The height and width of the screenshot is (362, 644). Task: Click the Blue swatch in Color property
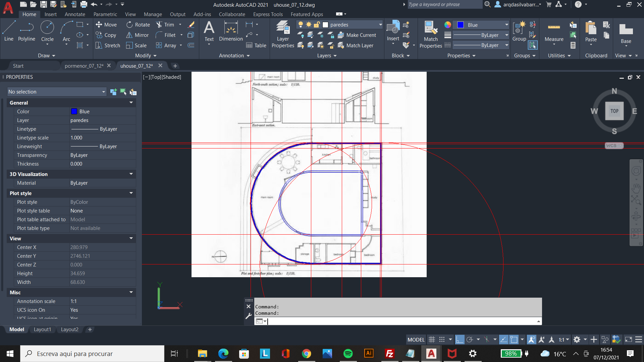[x=74, y=111]
